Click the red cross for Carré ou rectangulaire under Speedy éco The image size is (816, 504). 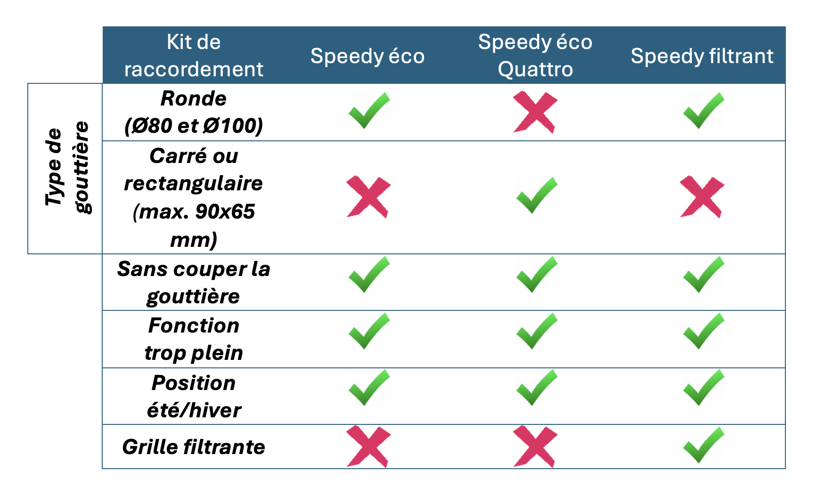[x=368, y=197]
